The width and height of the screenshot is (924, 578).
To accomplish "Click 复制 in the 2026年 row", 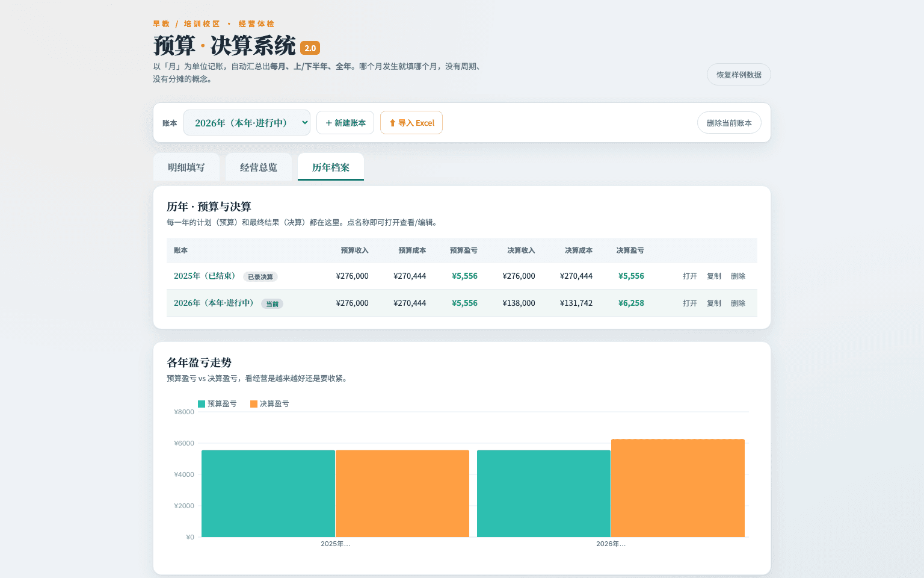I will [714, 303].
